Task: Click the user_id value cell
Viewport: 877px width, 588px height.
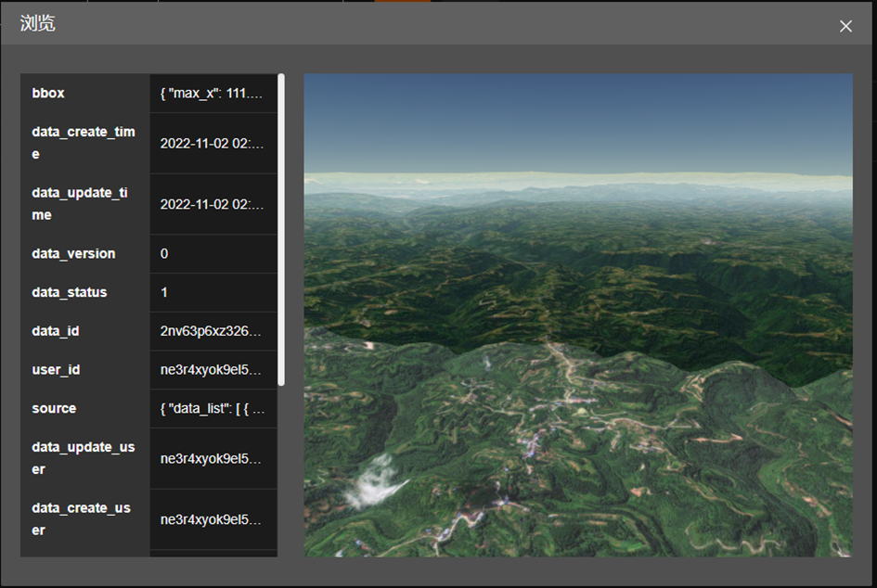Action: pos(212,370)
